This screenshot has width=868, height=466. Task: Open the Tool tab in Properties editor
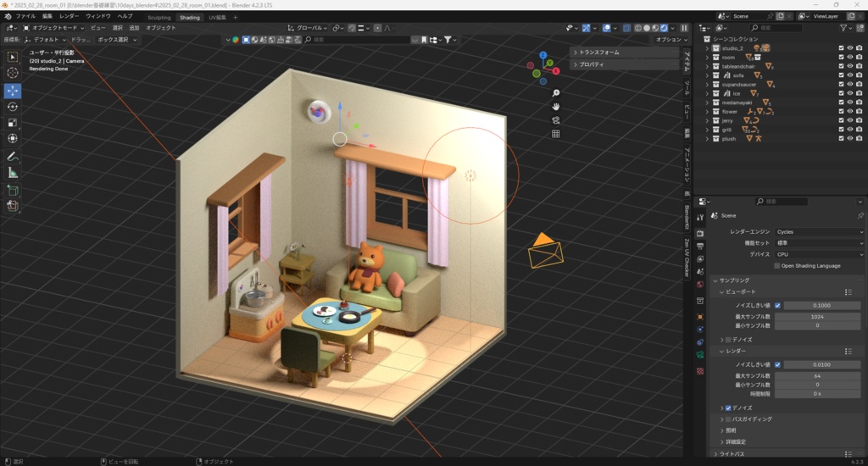pos(700,218)
